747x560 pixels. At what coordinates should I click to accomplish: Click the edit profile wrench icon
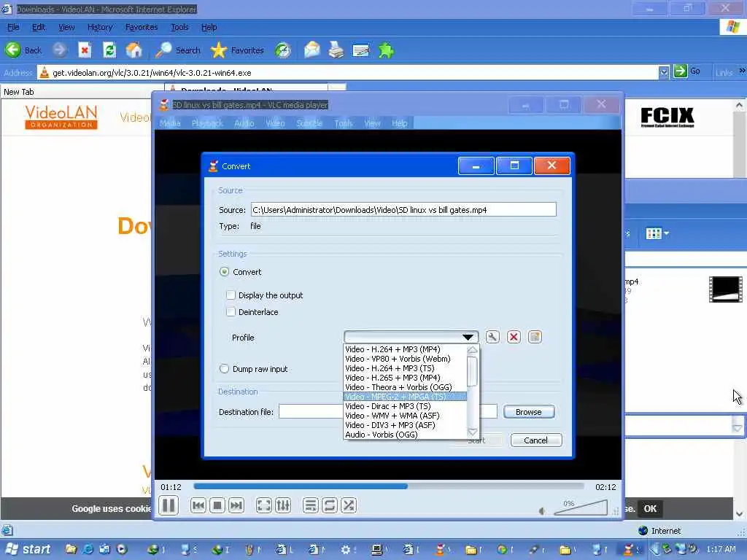pos(492,337)
